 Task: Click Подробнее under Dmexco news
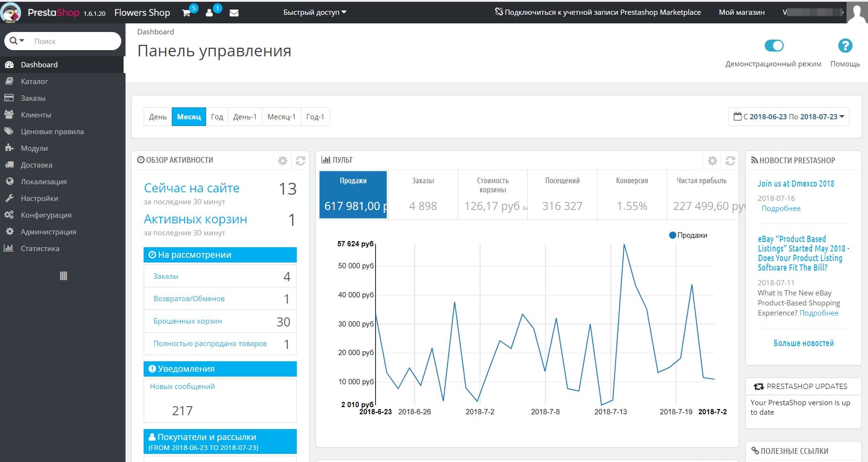coord(781,209)
